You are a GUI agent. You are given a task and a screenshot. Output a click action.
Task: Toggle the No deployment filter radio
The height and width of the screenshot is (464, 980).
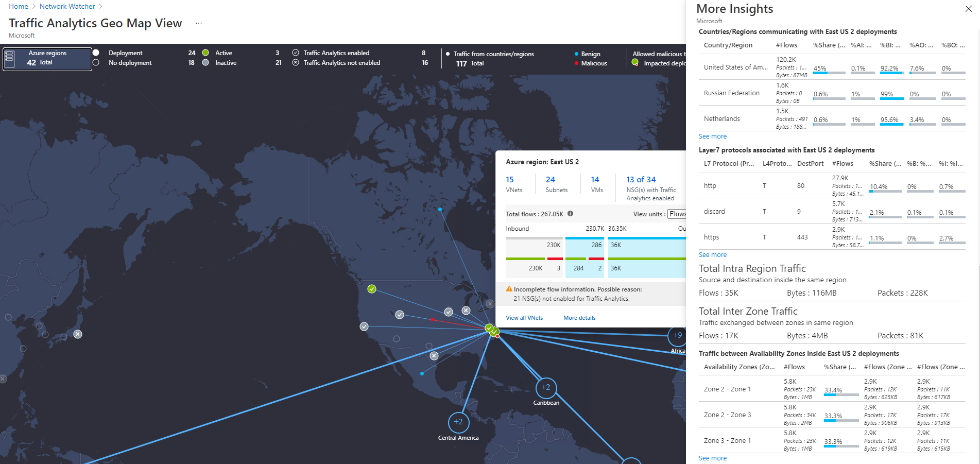(x=96, y=63)
